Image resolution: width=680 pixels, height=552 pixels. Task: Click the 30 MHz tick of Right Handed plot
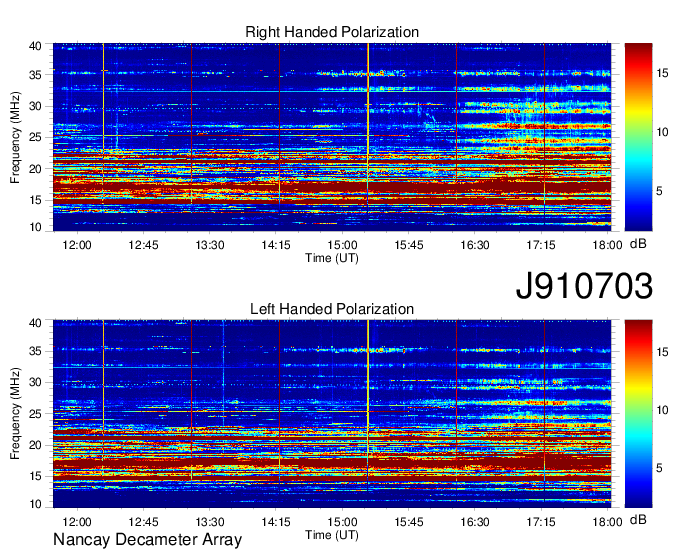point(35,106)
